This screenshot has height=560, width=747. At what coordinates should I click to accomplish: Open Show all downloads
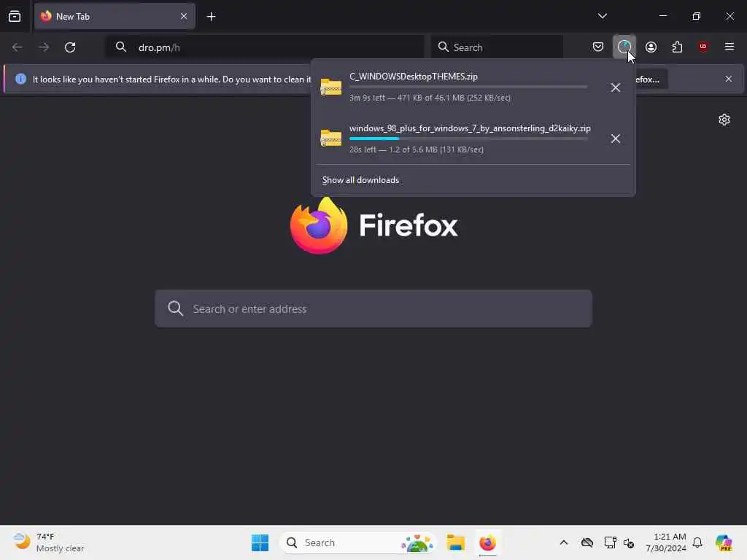click(360, 180)
